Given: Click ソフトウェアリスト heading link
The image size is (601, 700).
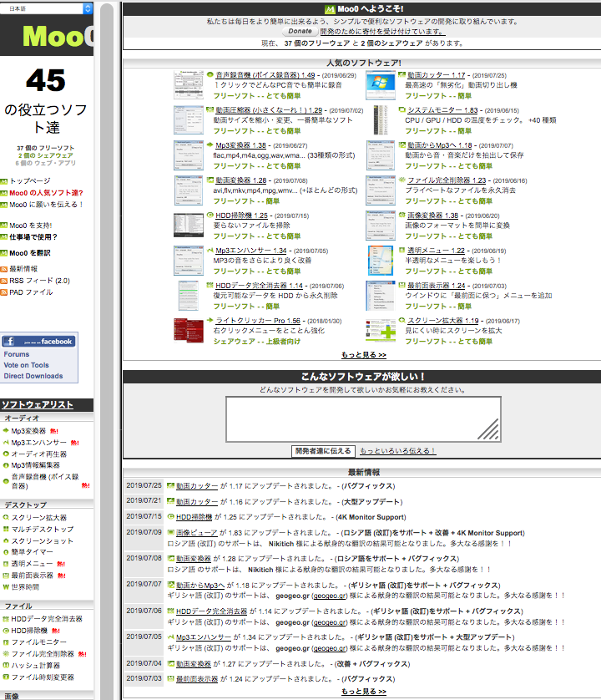Looking at the screenshot, I should tap(37, 405).
